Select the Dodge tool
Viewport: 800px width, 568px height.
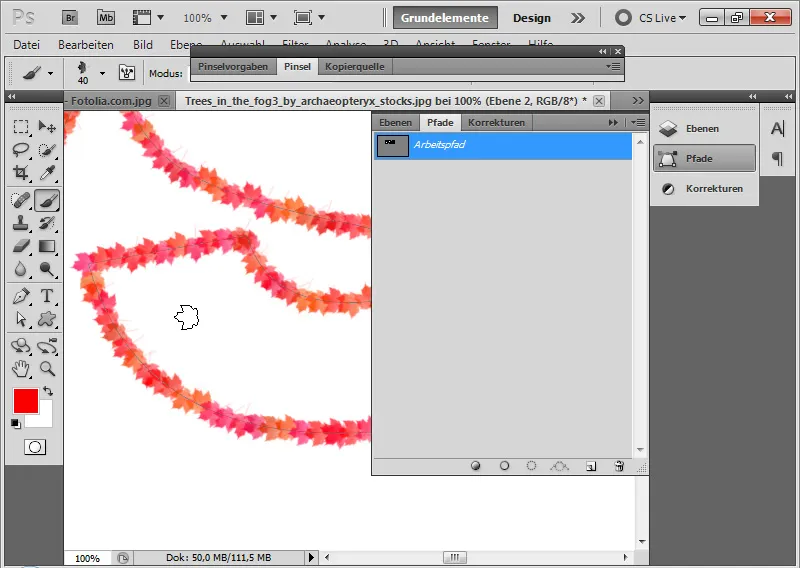click(x=47, y=268)
